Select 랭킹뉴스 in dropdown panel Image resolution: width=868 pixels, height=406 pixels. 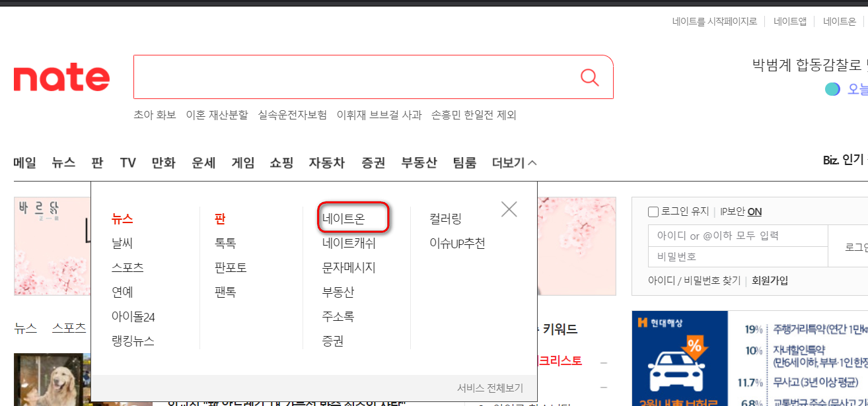click(x=133, y=341)
